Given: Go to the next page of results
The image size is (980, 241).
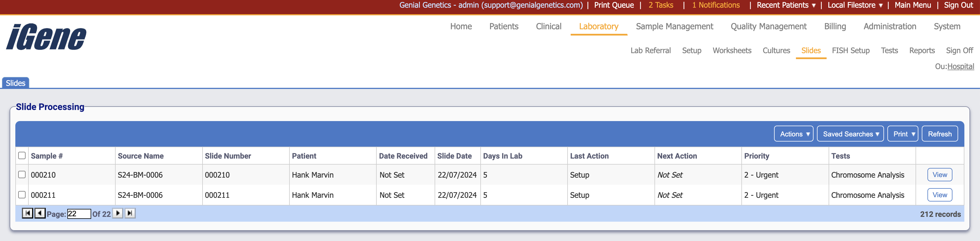Looking at the screenshot, I should (118, 213).
